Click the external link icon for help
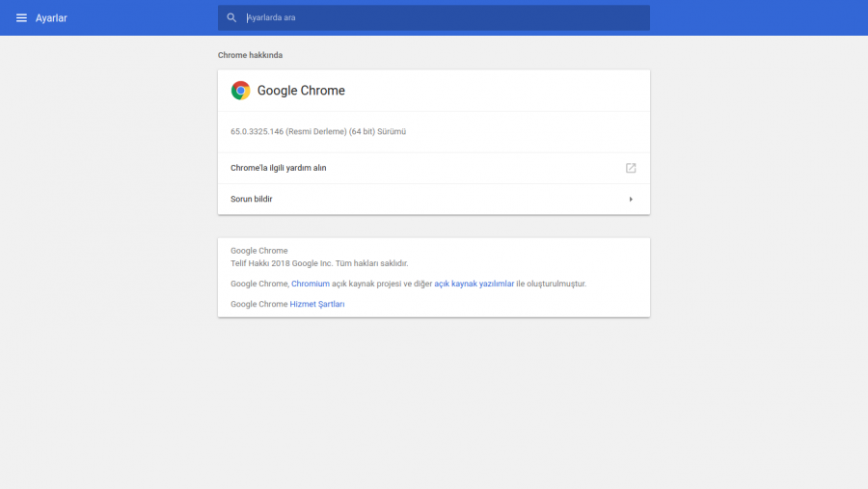This screenshot has height=489, width=868. (x=631, y=168)
